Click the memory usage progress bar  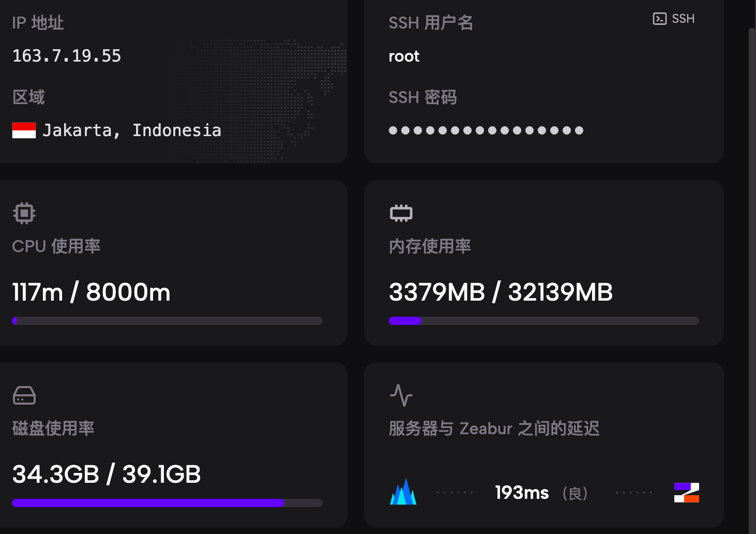coord(543,321)
